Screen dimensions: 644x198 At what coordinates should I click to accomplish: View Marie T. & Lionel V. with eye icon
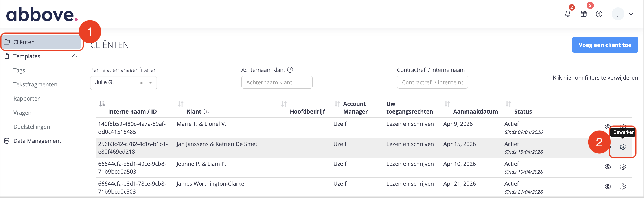pyautogui.click(x=607, y=126)
